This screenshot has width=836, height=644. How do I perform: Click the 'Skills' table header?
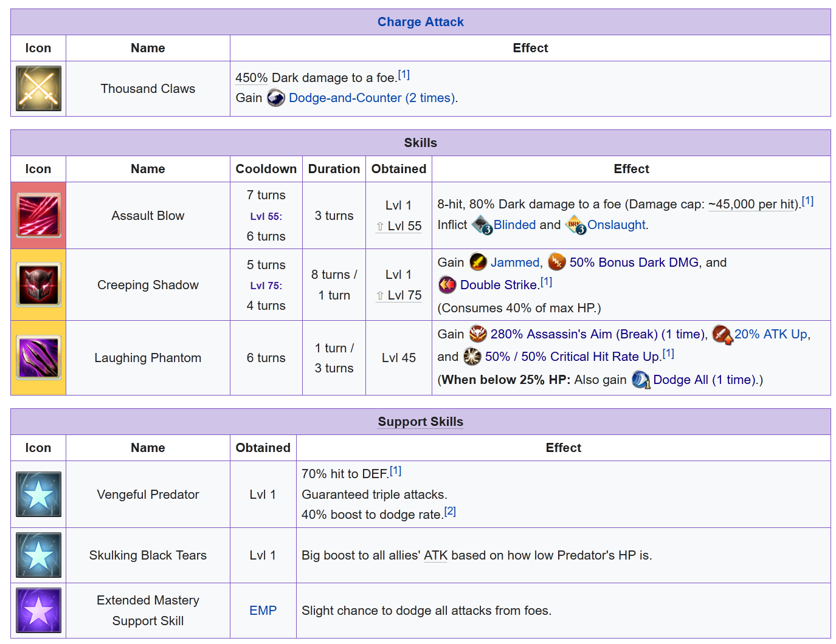coord(421,143)
